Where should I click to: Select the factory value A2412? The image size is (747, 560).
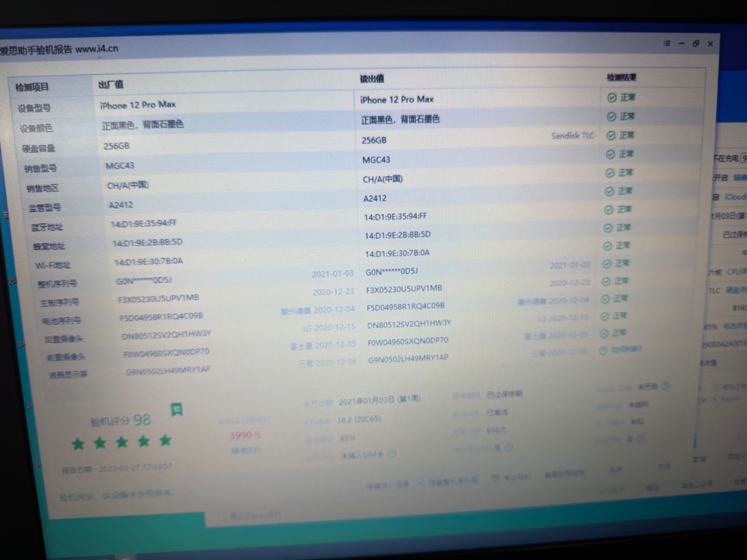coord(121,205)
